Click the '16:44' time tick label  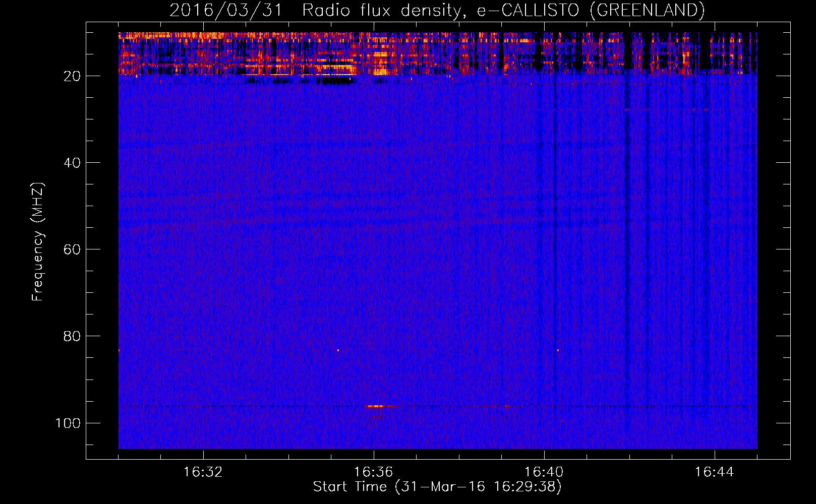coord(715,472)
